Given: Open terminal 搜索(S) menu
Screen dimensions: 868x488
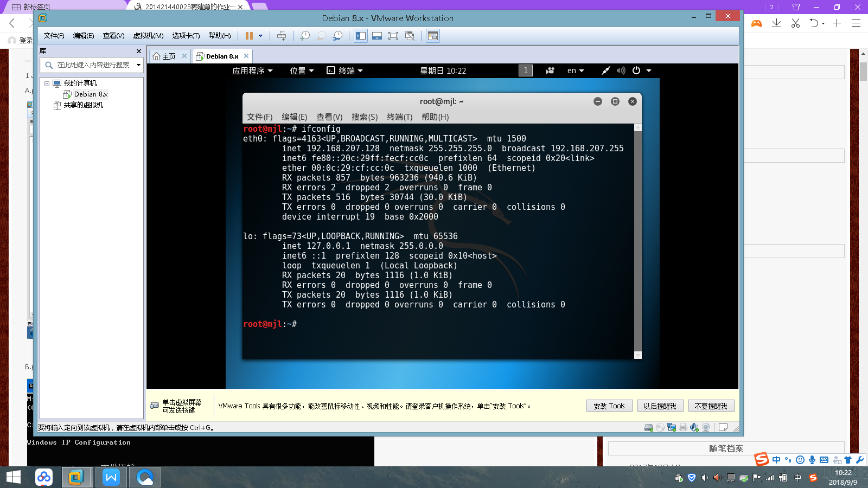Looking at the screenshot, I should (365, 117).
